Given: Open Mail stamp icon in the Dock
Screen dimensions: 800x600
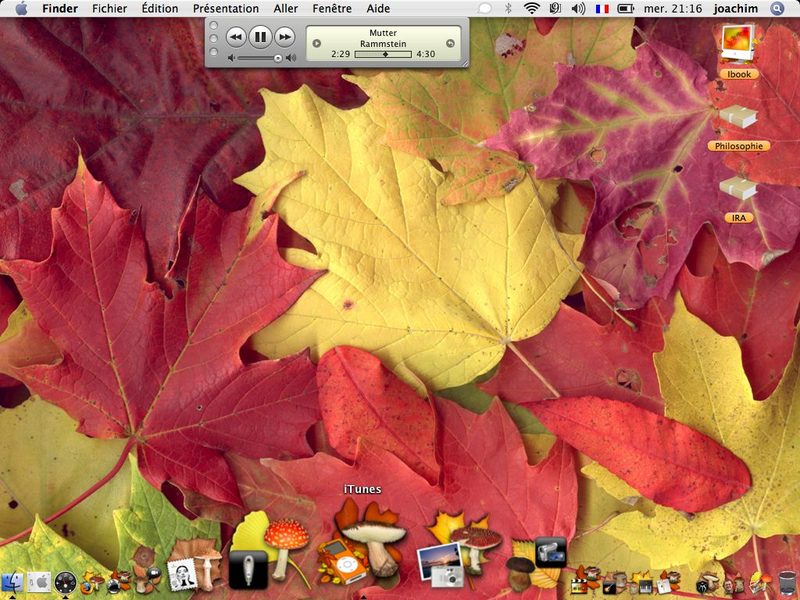Looking at the screenshot, I should click(182, 574).
